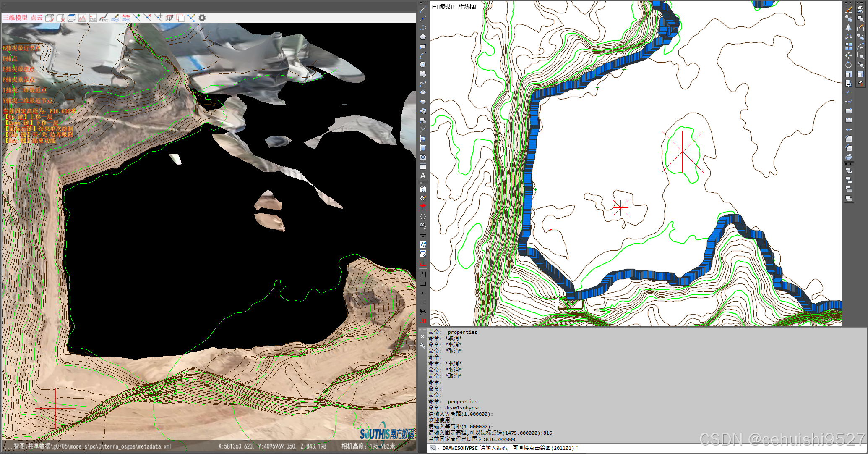Image resolution: width=868 pixels, height=454 pixels.
Task: Open the [-] viewport controls menu
Action: click(x=435, y=6)
